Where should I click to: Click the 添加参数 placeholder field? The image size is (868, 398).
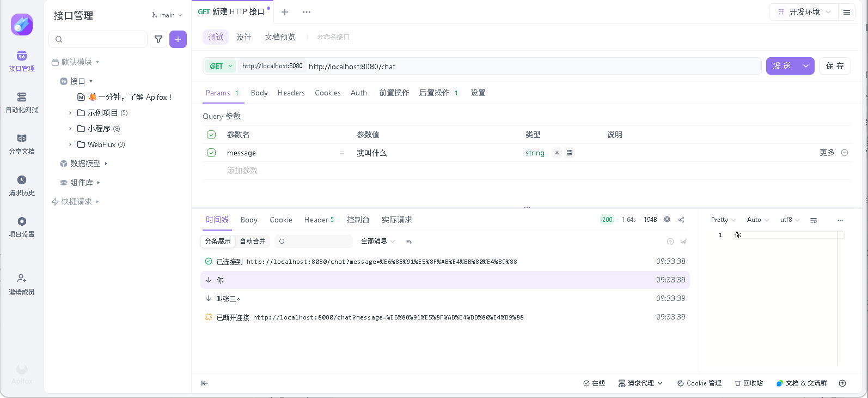[242, 171]
